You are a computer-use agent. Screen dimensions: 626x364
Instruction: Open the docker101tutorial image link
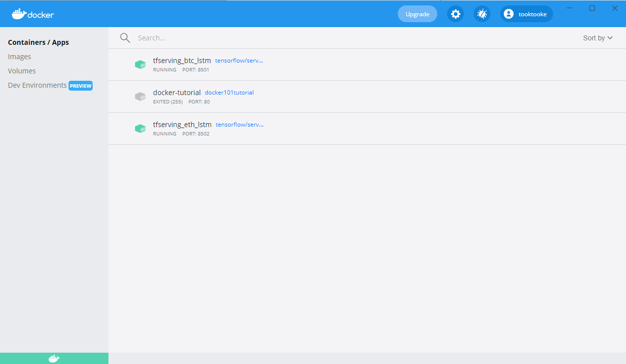coord(229,93)
